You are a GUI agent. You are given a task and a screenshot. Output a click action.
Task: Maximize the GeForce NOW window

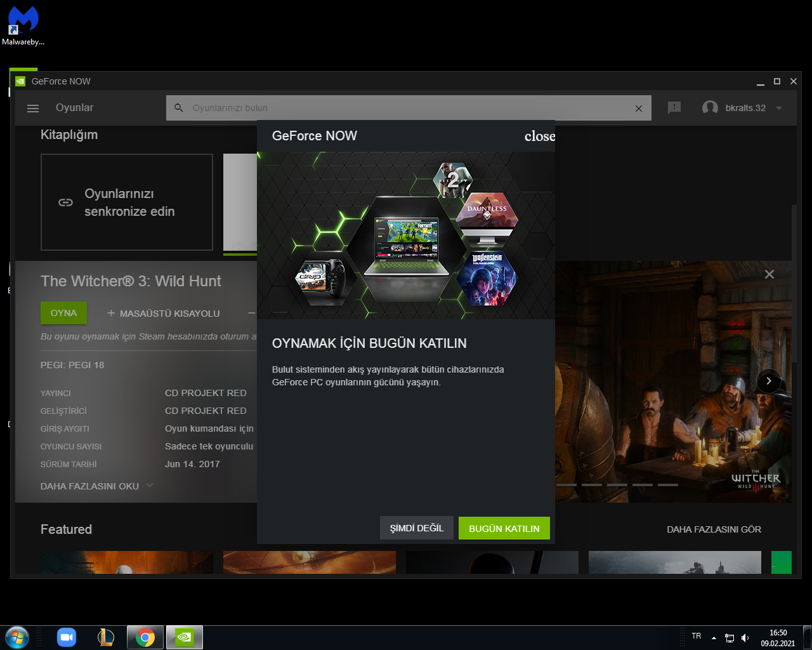pos(777,81)
